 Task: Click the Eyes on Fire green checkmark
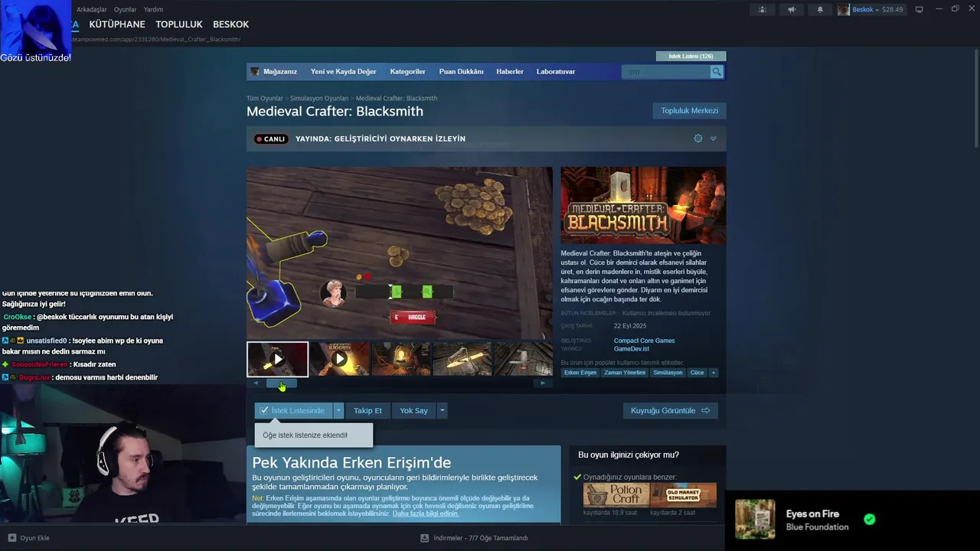(x=869, y=519)
